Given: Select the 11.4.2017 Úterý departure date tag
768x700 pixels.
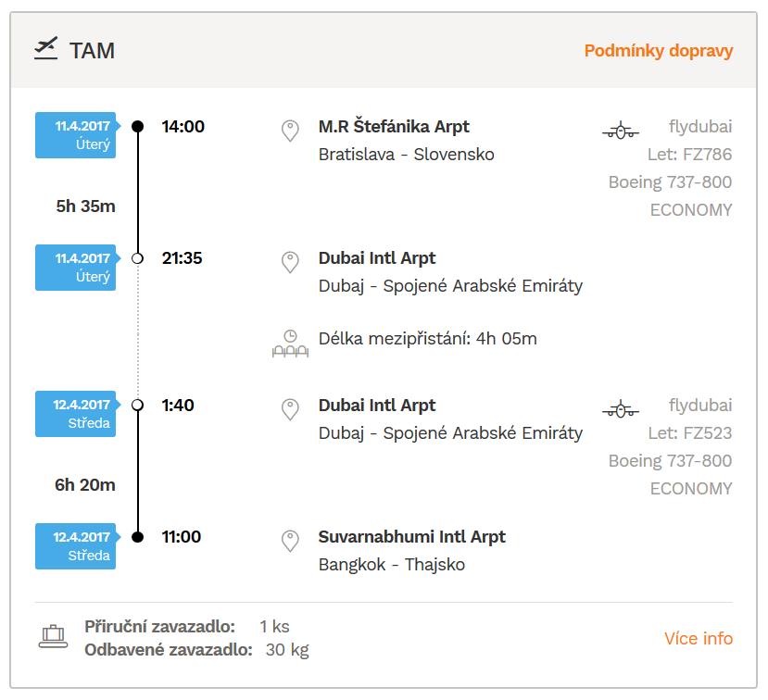Looking at the screenshot, I should coord(78,135).
